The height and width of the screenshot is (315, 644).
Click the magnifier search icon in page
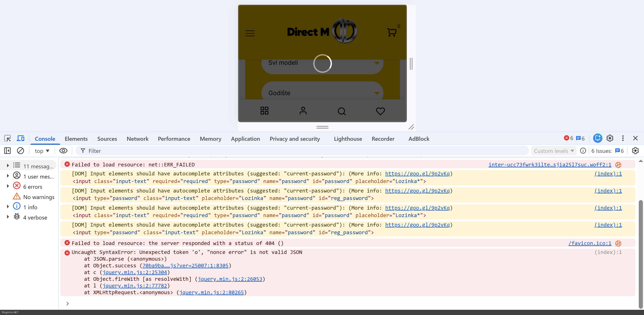click(x=342, y=111)
